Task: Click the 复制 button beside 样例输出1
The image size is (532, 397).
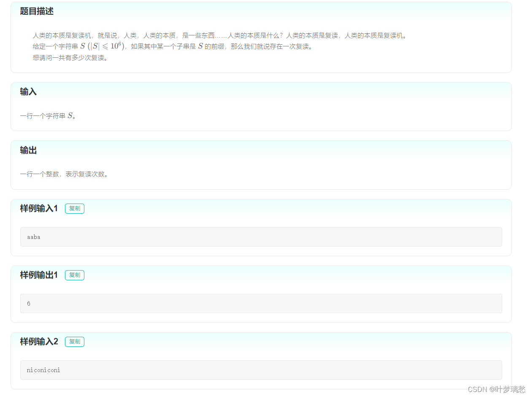Action: 75,275
